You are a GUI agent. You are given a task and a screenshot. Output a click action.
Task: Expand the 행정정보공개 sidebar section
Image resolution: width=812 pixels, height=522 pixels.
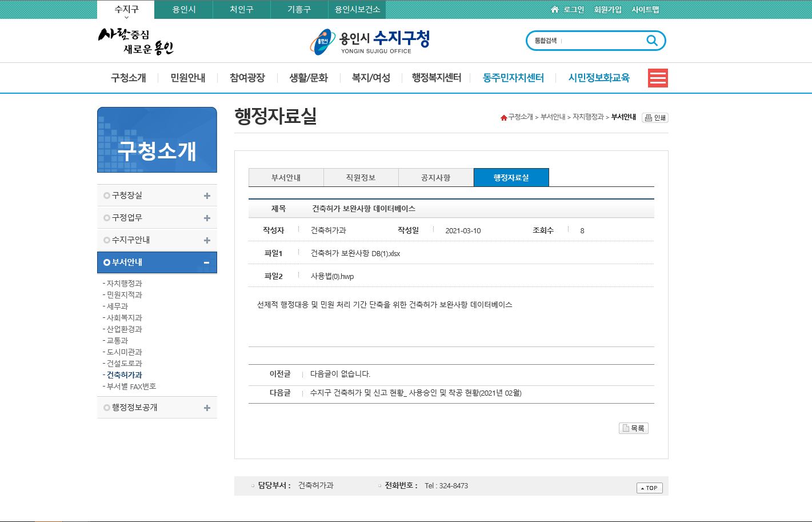coord(207,408)
